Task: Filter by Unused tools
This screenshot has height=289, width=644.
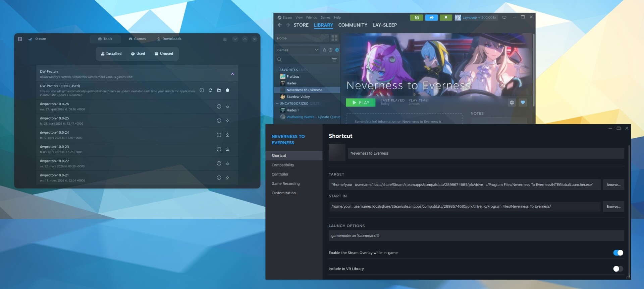Action: 164,54
